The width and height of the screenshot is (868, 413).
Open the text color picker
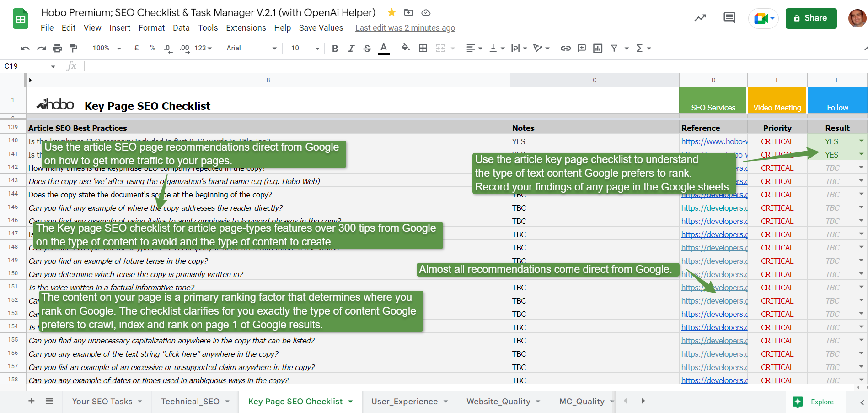(x=384, y=48)
